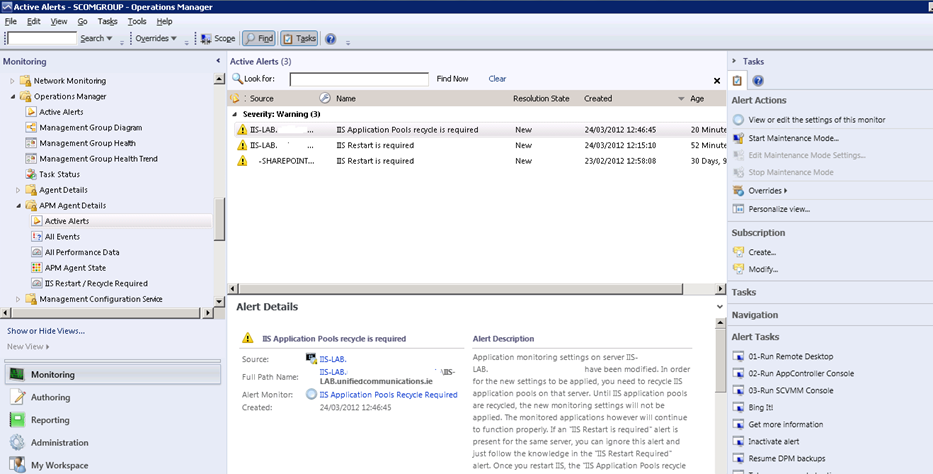This screenshot has width=933, height=474.
Task: Click View or edit monitor settings
Action: coord(816,120)
